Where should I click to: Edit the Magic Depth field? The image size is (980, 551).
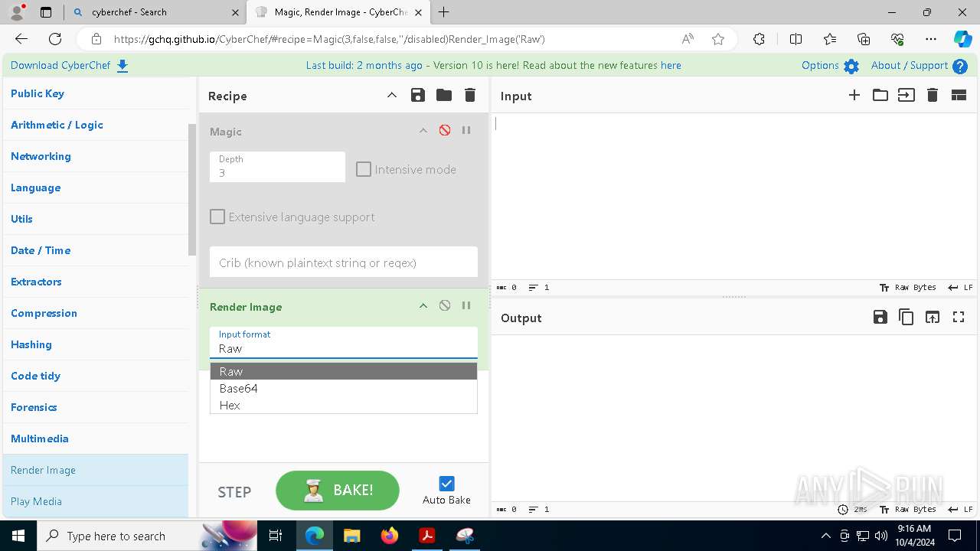tap(277, 167)
